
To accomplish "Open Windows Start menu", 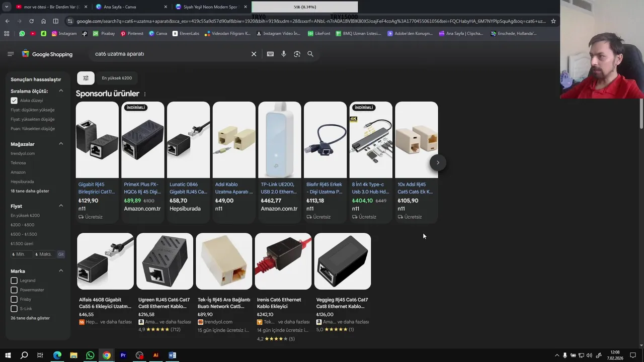I will point(8,355).
